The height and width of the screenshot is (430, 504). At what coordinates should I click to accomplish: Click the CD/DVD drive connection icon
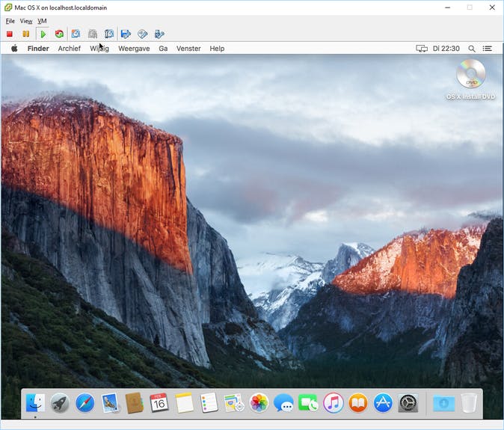[142, 34]
